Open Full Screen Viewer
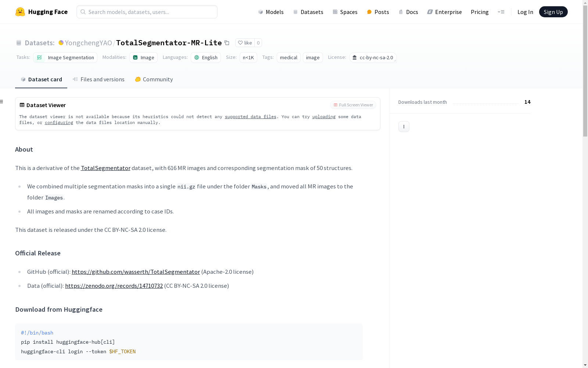 pos(353,105)
